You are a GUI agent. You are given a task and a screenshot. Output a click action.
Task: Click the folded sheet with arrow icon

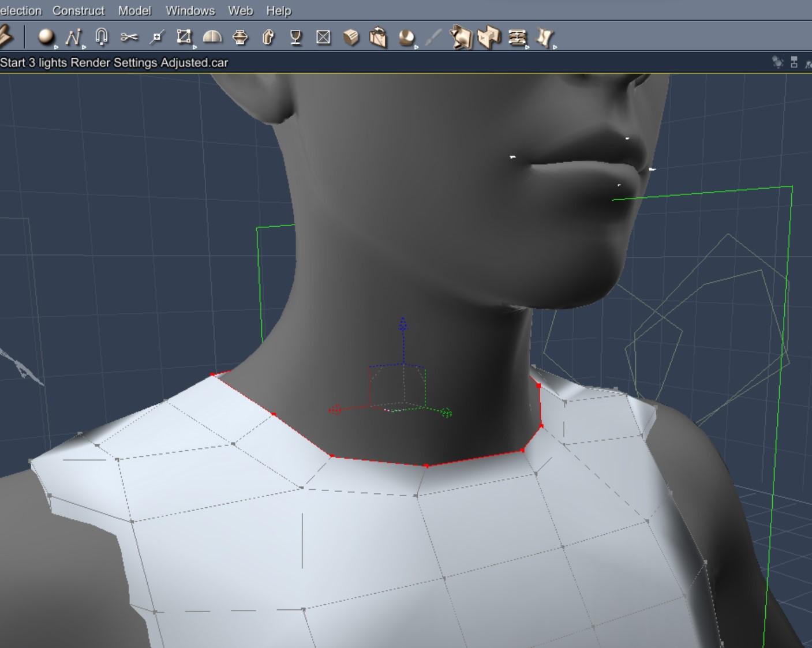click(x=461, y=38)
